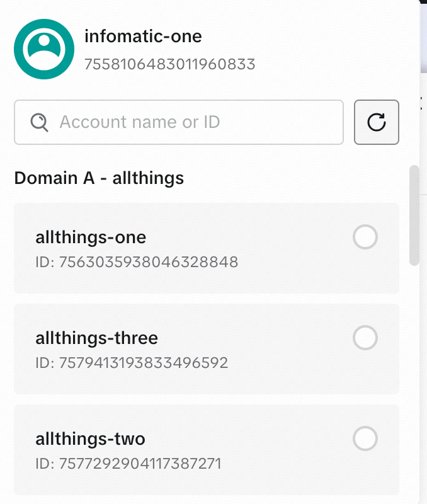Viewport: 427px width, 504px height.
Task: Select the allthings-one radio button
Action: [365, 238]
